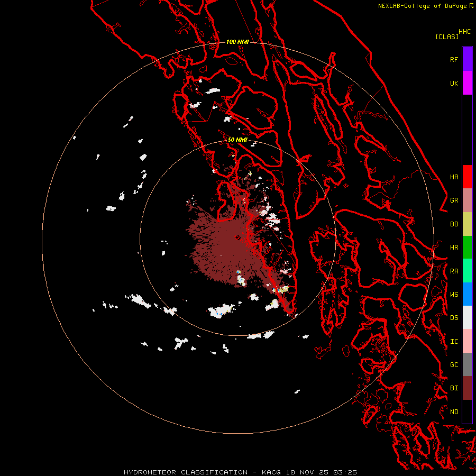
Task: Select the GR legend color block
Action: point(467,200)
